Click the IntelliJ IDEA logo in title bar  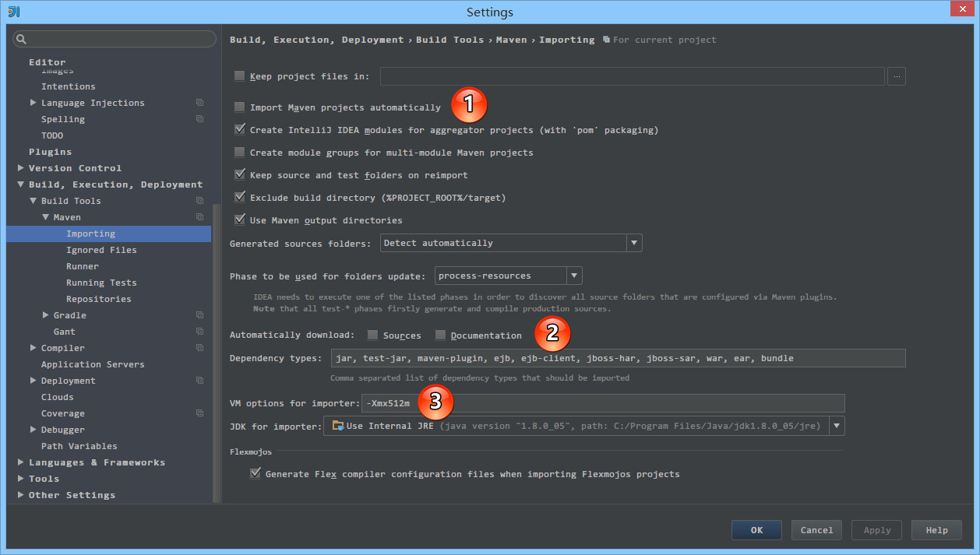point(14,12)
